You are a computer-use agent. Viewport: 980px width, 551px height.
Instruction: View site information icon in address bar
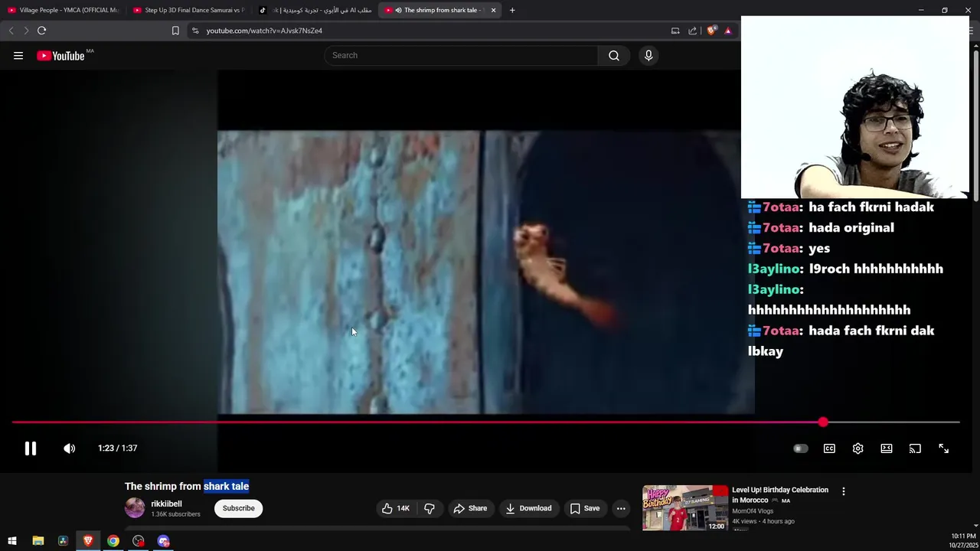[x=195, y=31]
